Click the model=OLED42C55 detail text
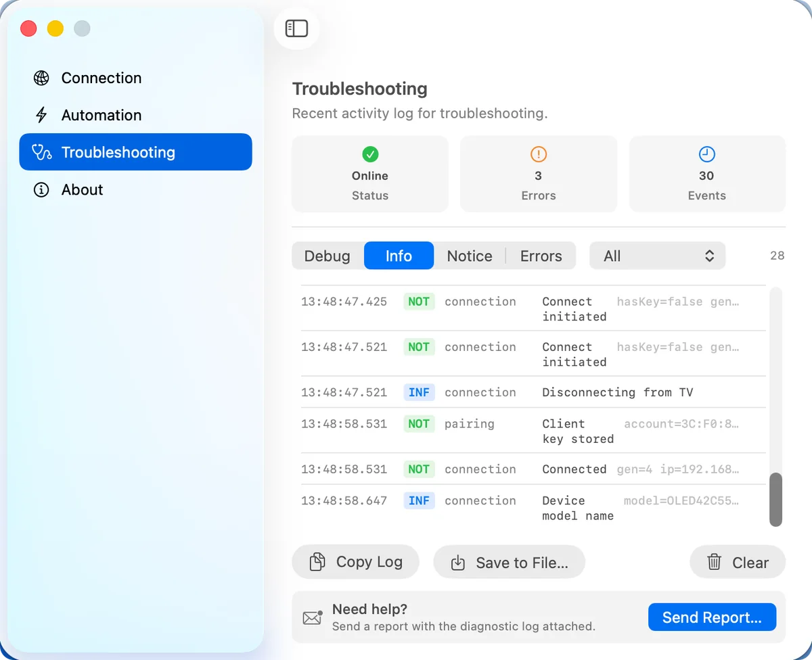Screen dimensions: 812x660 pyautogui.click(x=681, y=500)
